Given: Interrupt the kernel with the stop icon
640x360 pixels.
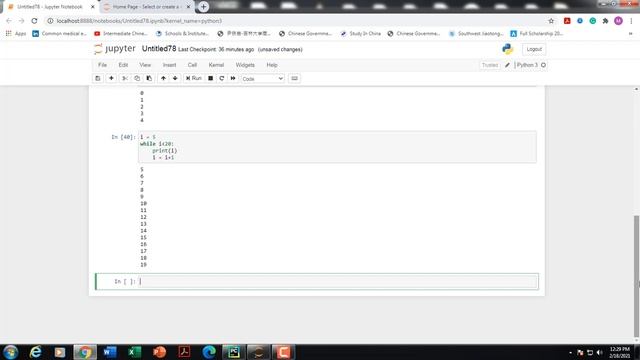Looking at the screenshot, I should [211, 78].
